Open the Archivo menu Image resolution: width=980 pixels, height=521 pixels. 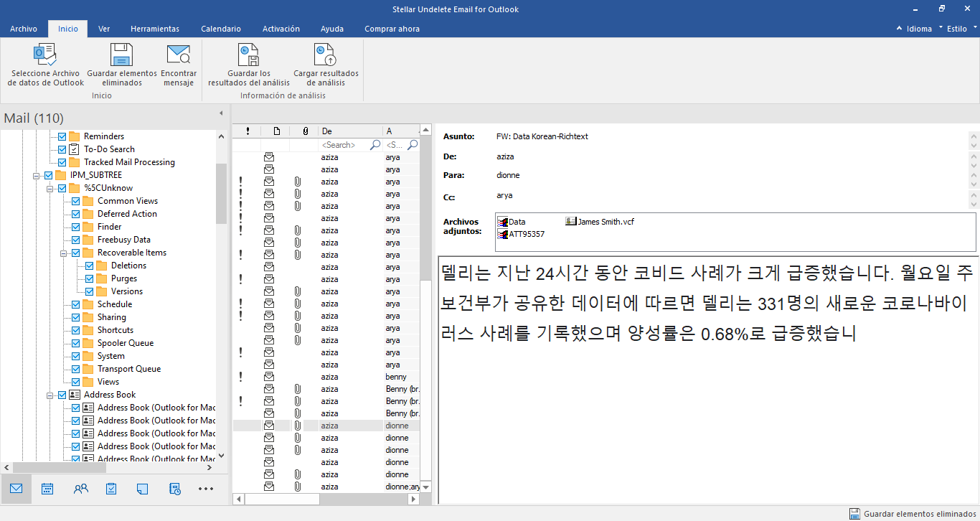pyautogui.click(x=24, y=29)
